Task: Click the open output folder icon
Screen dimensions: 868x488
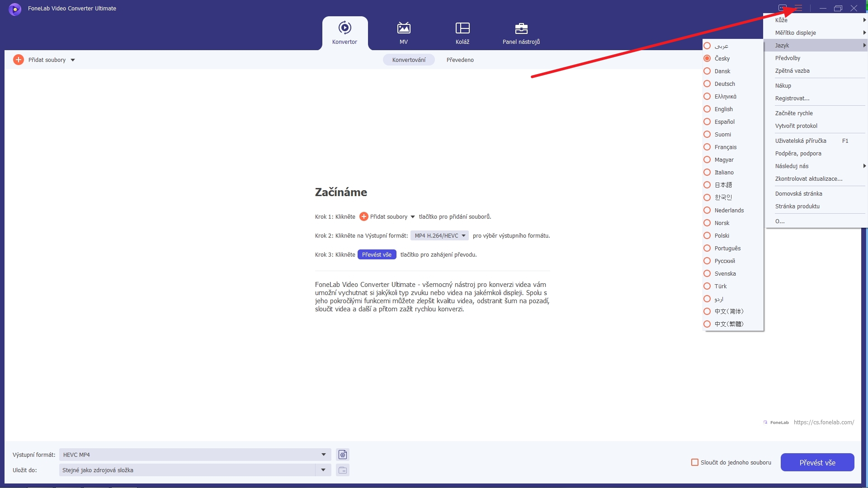Action: tap(343, 470)
